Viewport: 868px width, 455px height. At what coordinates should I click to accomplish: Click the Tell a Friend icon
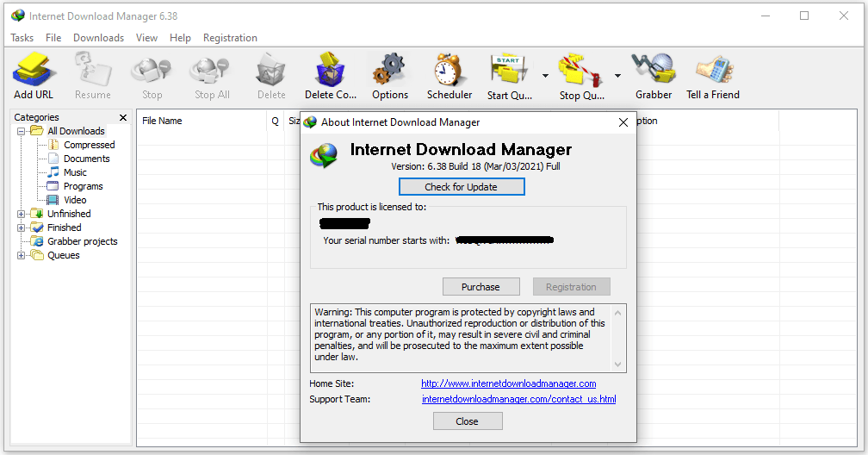pos(714,70)
